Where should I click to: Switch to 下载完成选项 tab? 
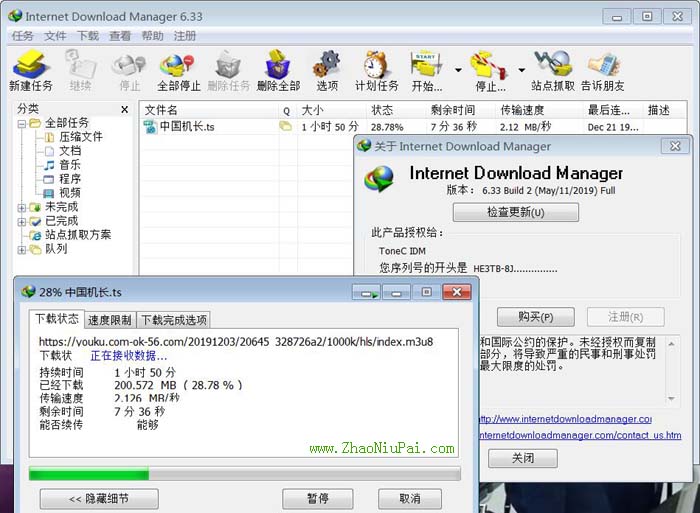(174, 320)
